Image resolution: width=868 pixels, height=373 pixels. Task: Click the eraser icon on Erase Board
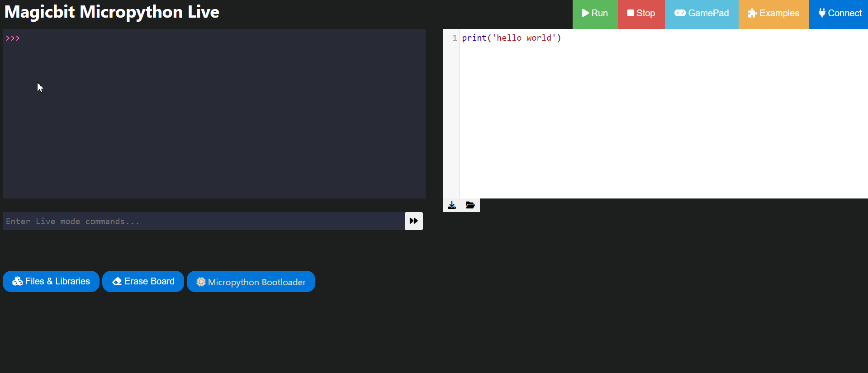[117, 281]
